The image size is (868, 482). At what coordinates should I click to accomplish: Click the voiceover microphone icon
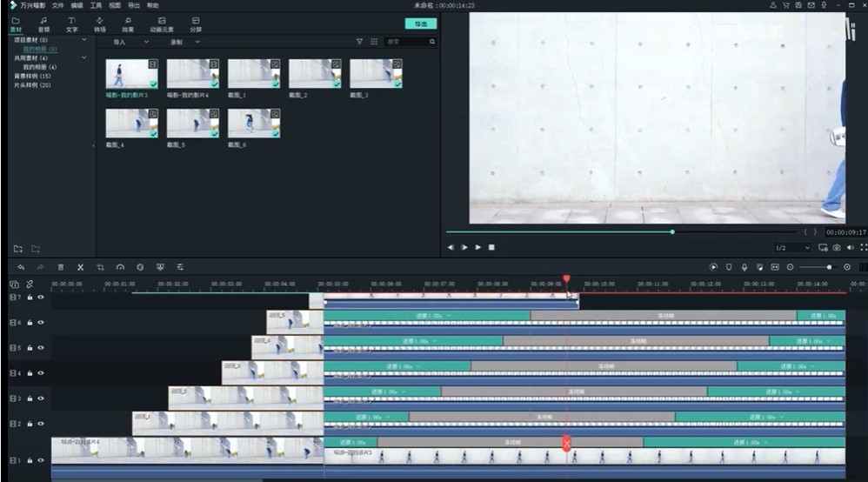click(744, 267)
